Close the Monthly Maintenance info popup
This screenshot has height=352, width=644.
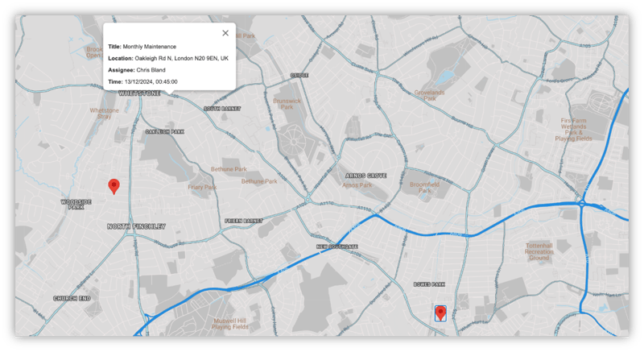pyautogui.click(x=225, y=33)
